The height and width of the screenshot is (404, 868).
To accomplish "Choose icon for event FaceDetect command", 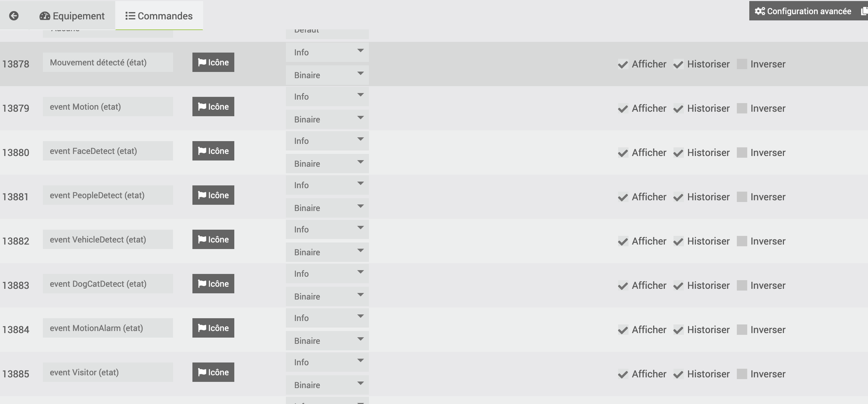I will click(213, 151).
